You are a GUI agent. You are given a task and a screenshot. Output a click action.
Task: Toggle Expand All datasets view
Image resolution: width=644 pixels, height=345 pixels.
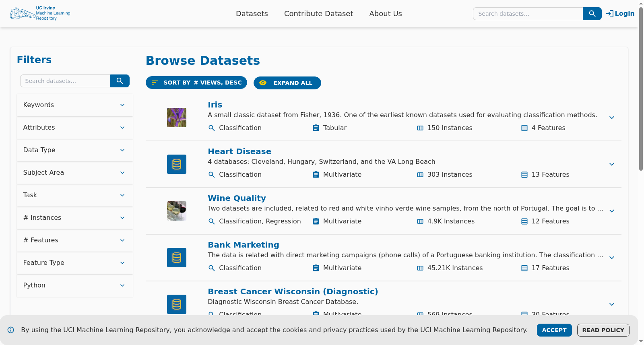click(x=287, y=83)
